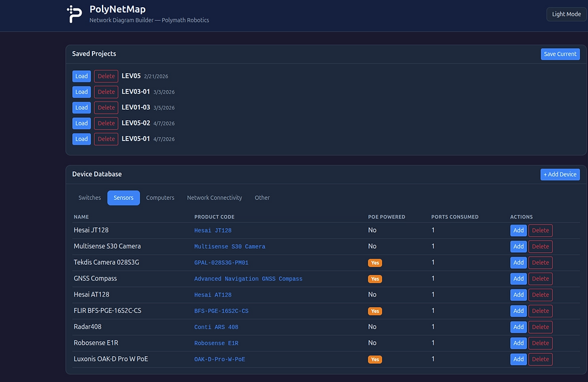Load the LEV01-03 project
This screenshot has height=382, width=588.
click(x=82, y=108)
